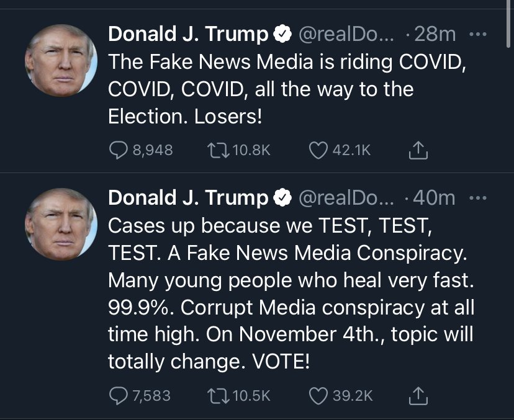514x420 pixels.
Task: Tap the display name on the 40m tweet
Action: point(189,199)
